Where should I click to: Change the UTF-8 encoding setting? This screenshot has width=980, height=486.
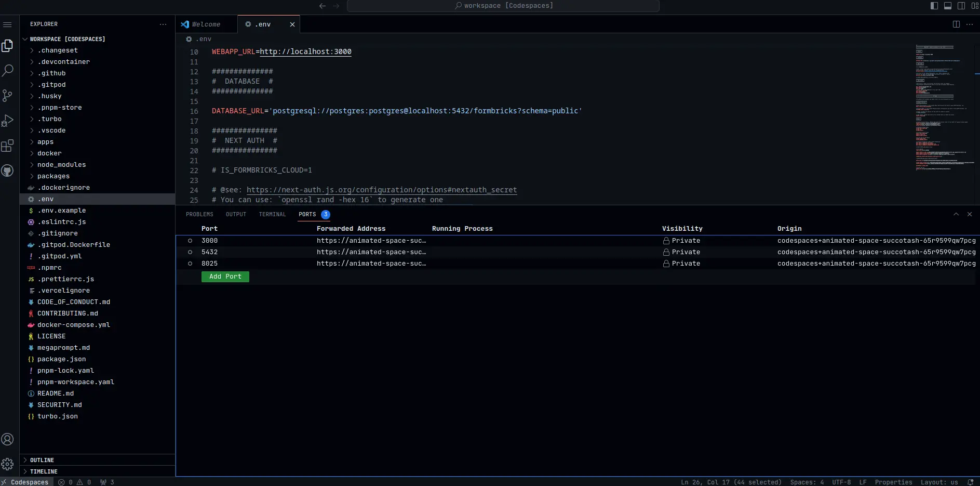[x=841, y=482]
